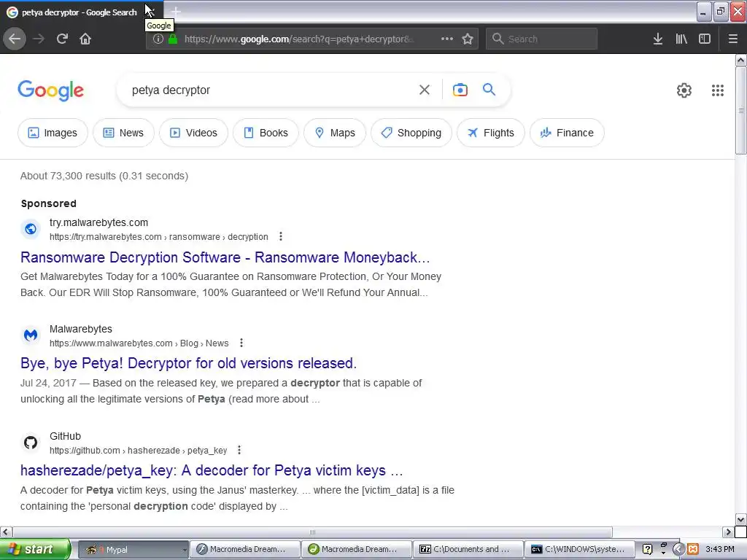
Task: Open the Google apps grid
Action: click(x=718, y=90)
